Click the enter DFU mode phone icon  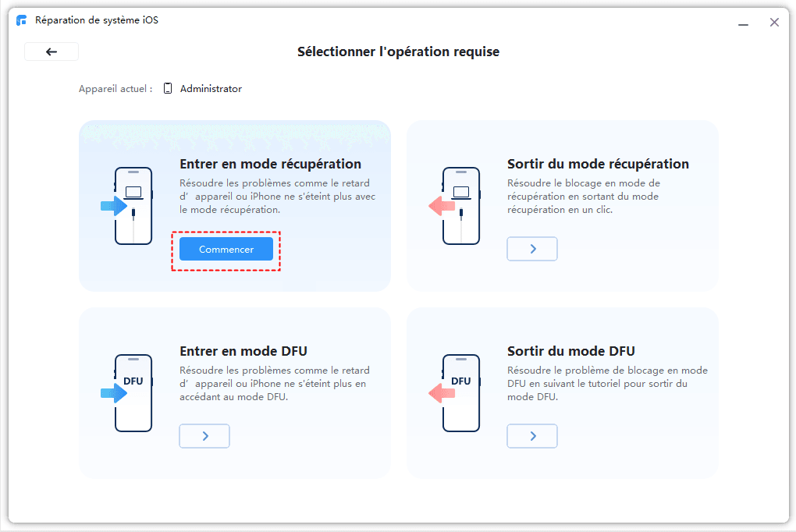pyautogui.click(x=132, y=393)
